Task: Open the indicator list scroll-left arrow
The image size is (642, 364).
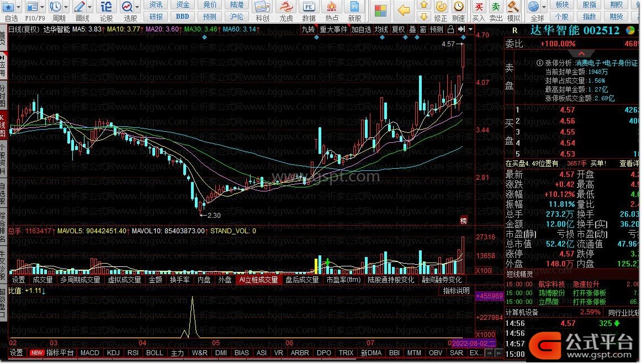Action: point(489,353)
